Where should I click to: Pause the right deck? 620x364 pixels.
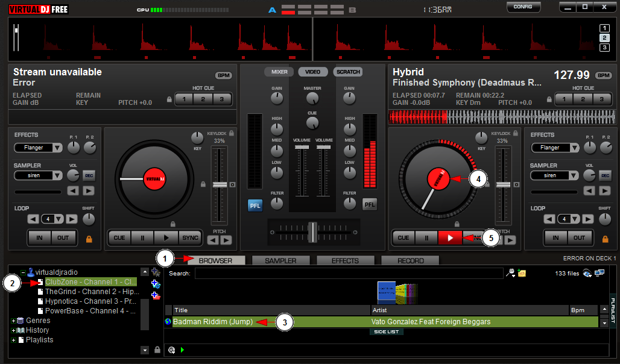tap(426, 238)
